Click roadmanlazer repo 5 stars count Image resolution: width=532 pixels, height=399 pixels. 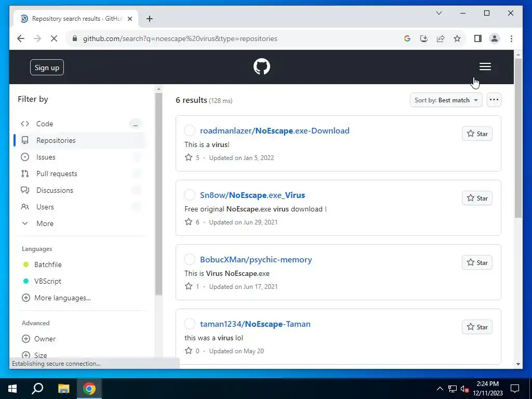coord(192,158)
